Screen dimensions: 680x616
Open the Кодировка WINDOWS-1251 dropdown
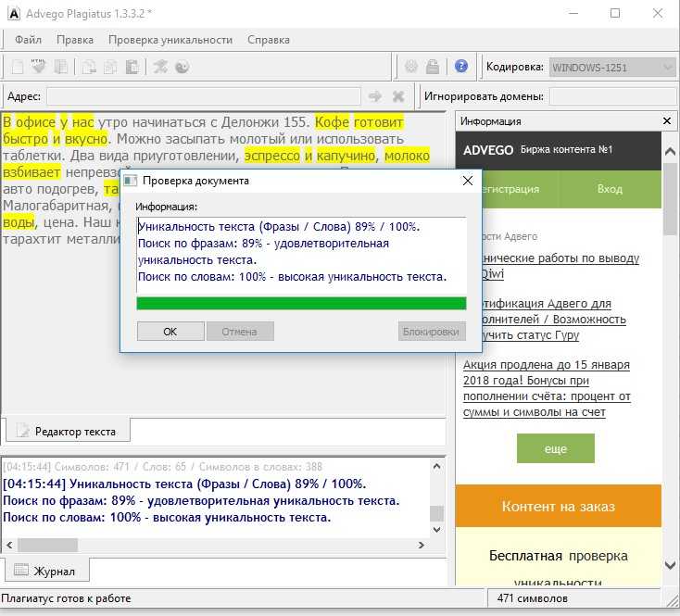pos(612,68)
